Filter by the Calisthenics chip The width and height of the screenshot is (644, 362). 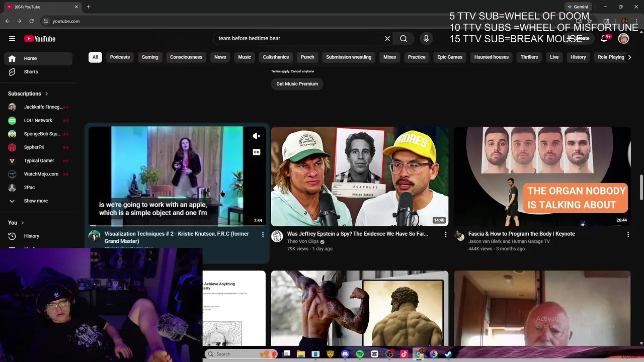276,57
